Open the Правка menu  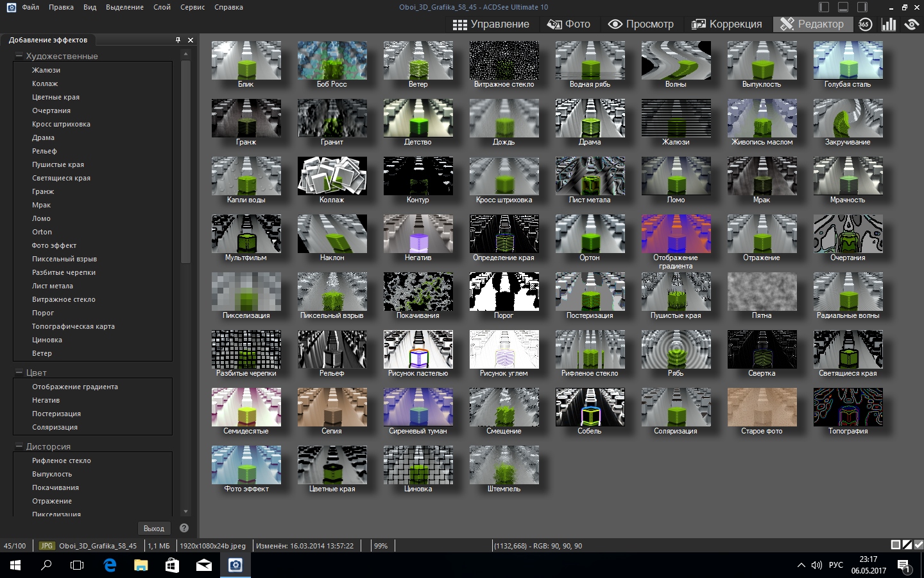pos(61,7)
